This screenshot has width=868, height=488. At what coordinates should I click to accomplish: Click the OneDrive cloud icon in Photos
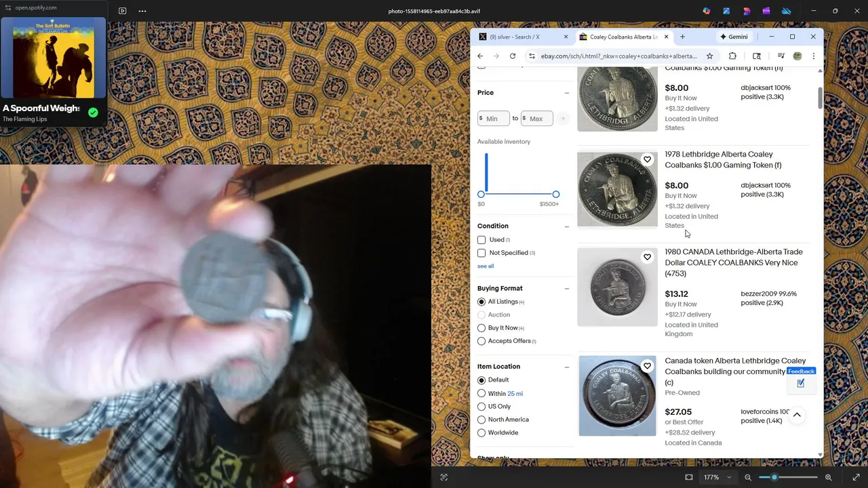[x=787, y=11]
